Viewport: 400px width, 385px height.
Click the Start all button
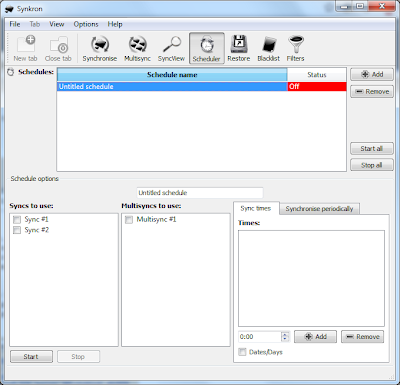click(x=372, y=148)
